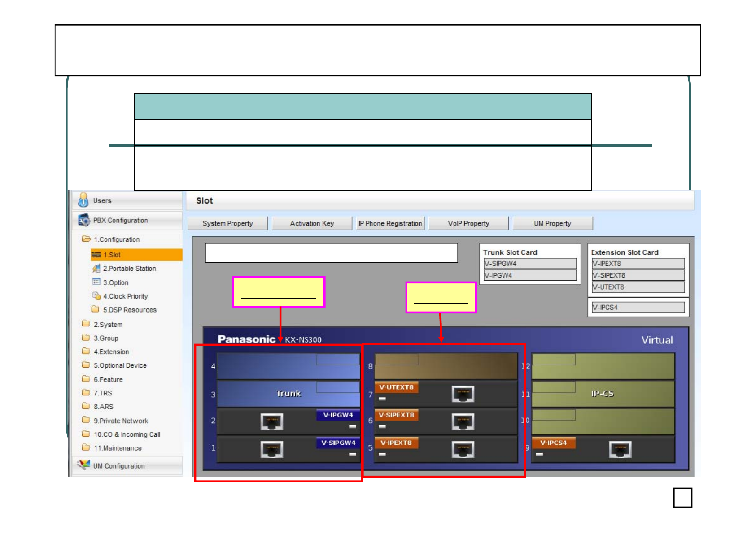Open the System Property button

[227, 223]
